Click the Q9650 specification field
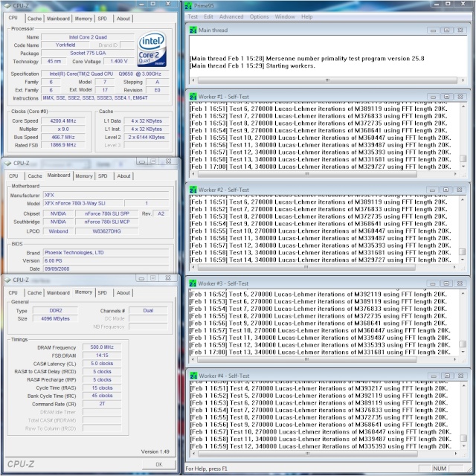Screen dimensions: 476x476 coord(106,74)
